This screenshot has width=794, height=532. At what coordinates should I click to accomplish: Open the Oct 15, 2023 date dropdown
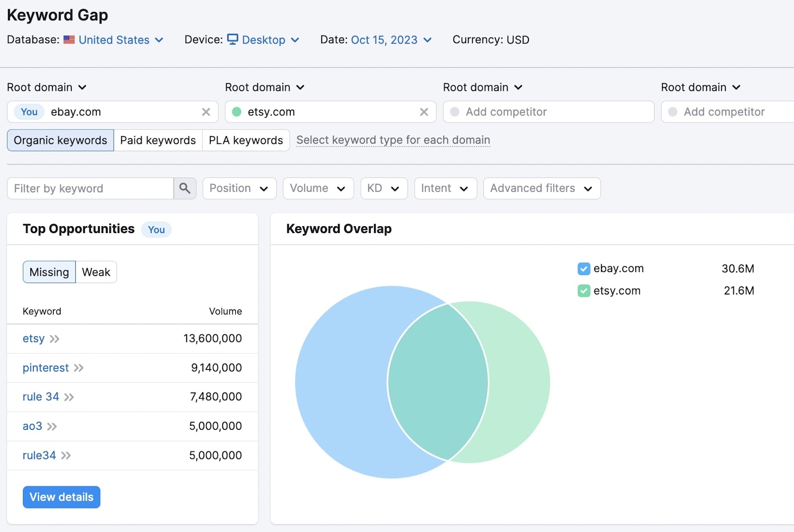tap(391, 40)
